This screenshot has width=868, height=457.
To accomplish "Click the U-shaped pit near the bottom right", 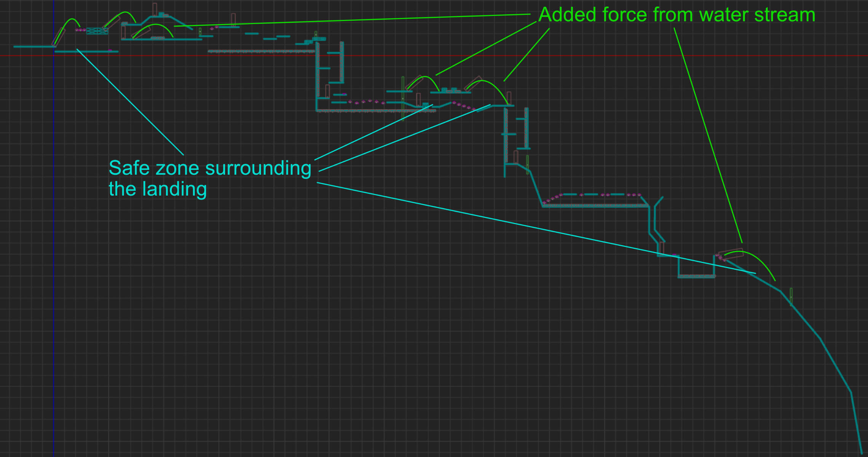I will pos(696,276).
